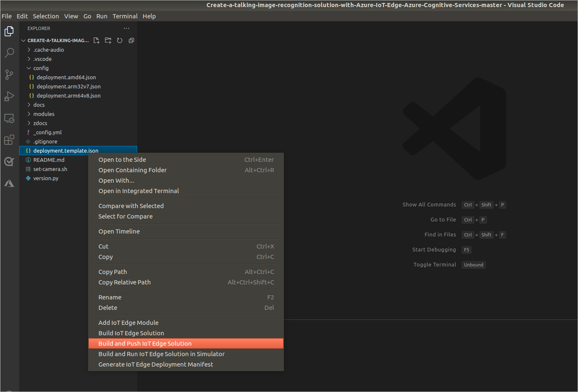578x392 pixels.
Task: Open the Run menu
Action: point(102,16)
